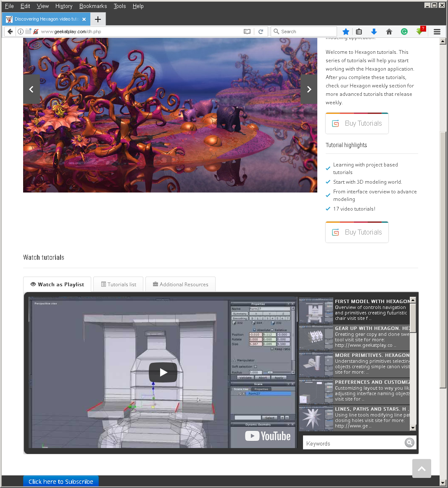Open Lines, Paths and Stars playlist title
The width and height of the screenshot is (448, 488).
click(372, 409)
